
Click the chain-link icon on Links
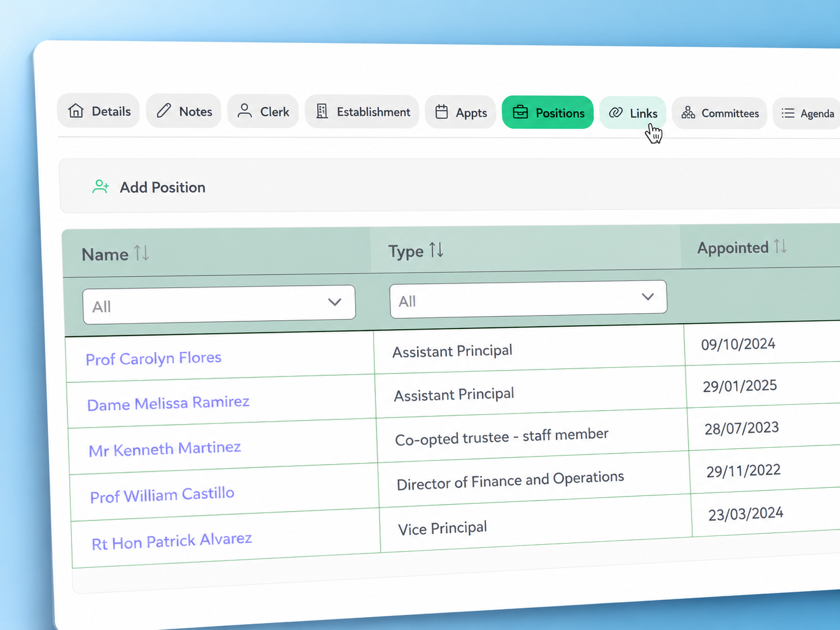click(x=616, y=113)
